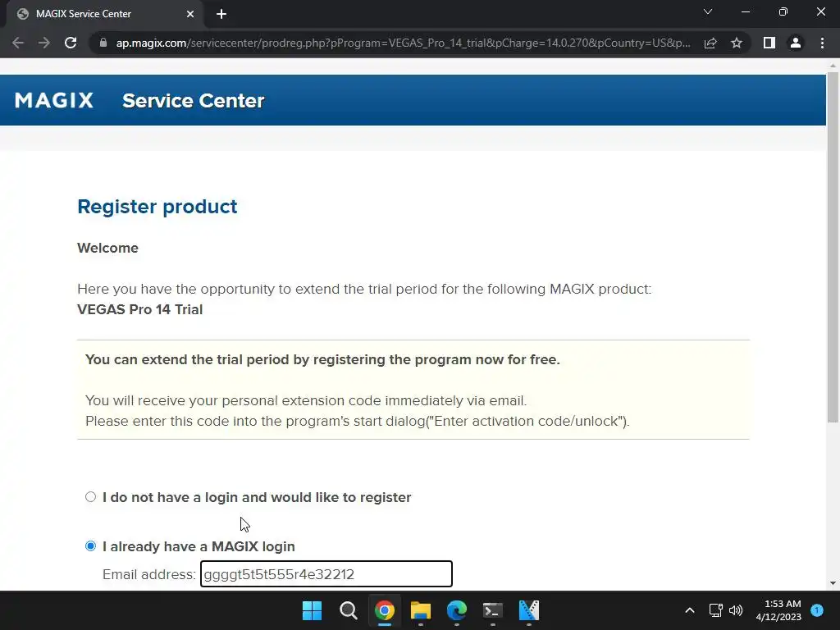Switch to VEGAS Pro on the taskbar
The height and width of the screenshot is (630, 840).
[529, 610]
